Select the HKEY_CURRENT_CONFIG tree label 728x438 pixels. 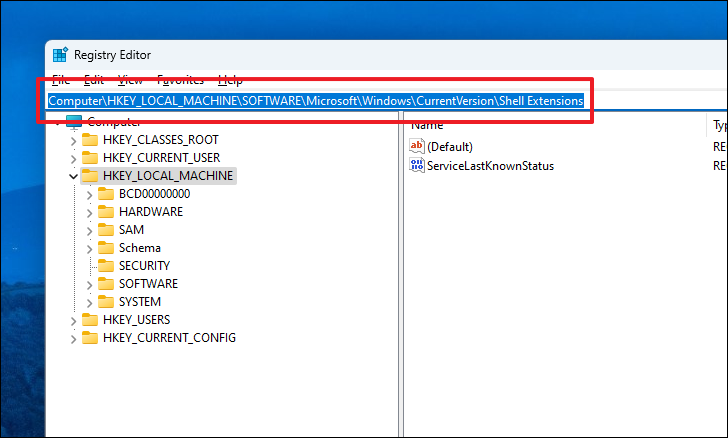[169, 338]
